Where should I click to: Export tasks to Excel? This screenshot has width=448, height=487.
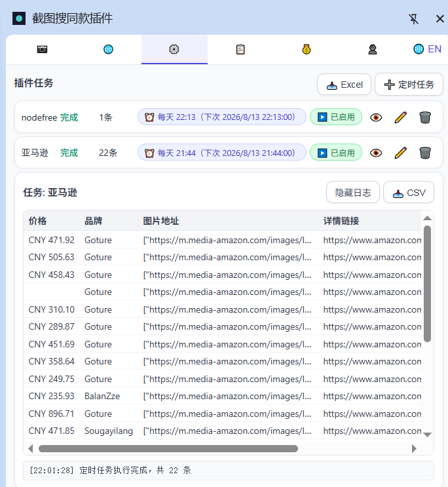344,85
